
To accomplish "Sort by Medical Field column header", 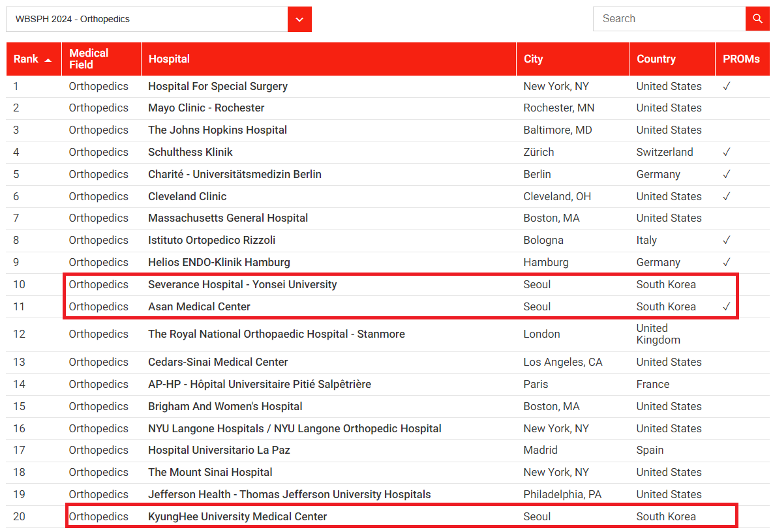I will (101, 59).
